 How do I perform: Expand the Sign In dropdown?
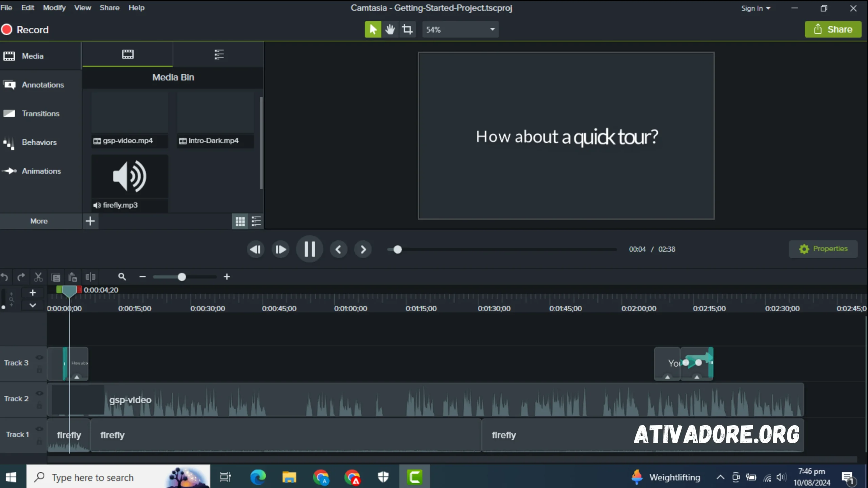[756, 8]
